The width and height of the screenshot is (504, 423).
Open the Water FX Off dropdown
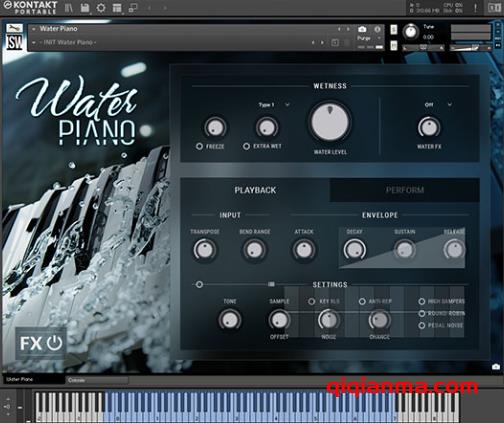click(x=438, y=105)
